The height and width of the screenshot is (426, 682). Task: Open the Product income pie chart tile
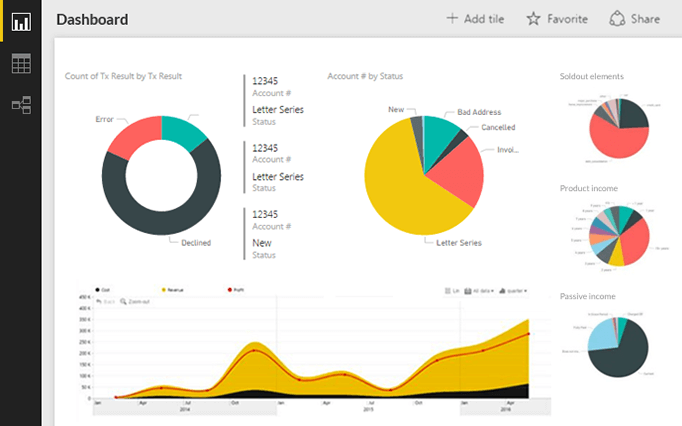coord(618,236)
